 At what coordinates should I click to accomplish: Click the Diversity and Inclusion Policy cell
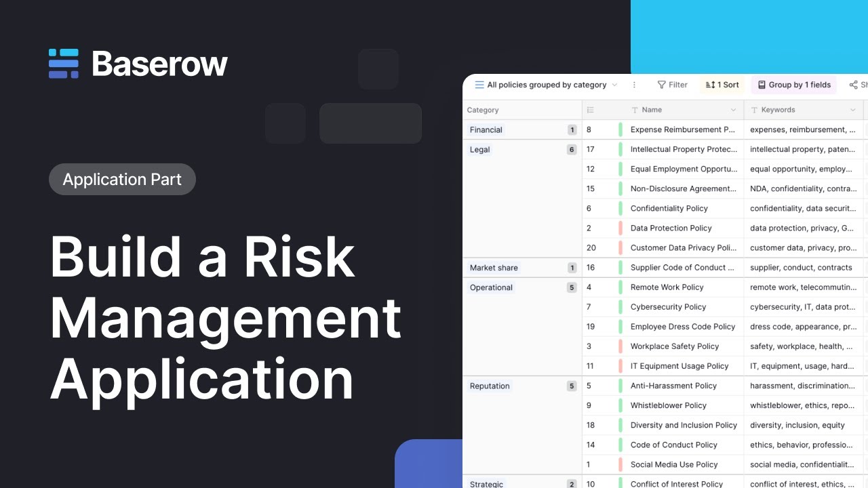[x=684, y=425]
